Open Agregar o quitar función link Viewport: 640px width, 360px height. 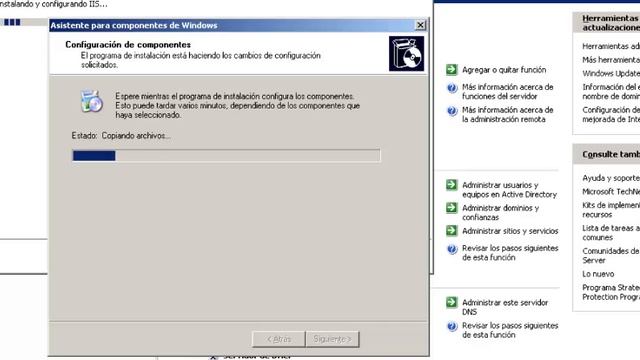pyautogui.click(x=504, y=70)
